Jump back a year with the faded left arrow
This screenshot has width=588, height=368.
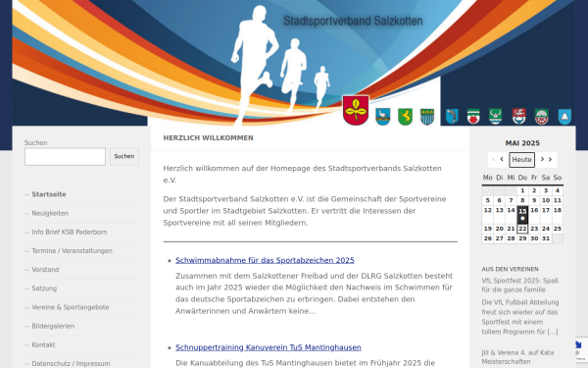pos(494,160)
